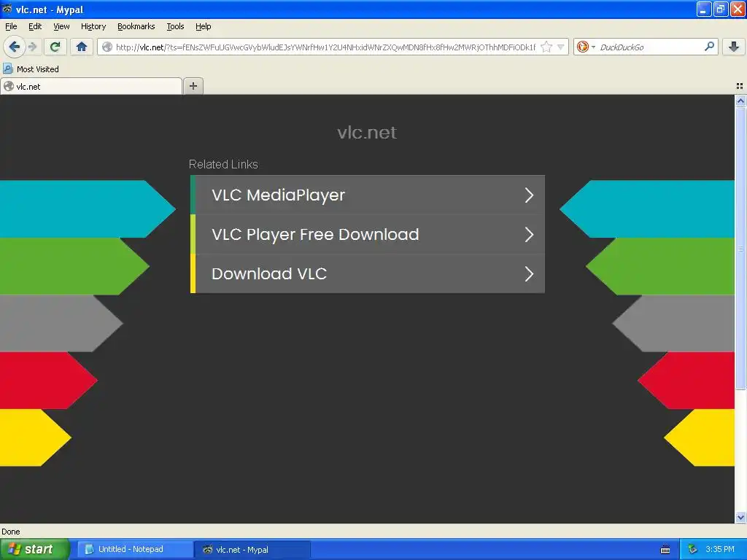Open the Help menu
Image resolution: width=747 pixels, height=560 pixels.
tap(203, 26)
